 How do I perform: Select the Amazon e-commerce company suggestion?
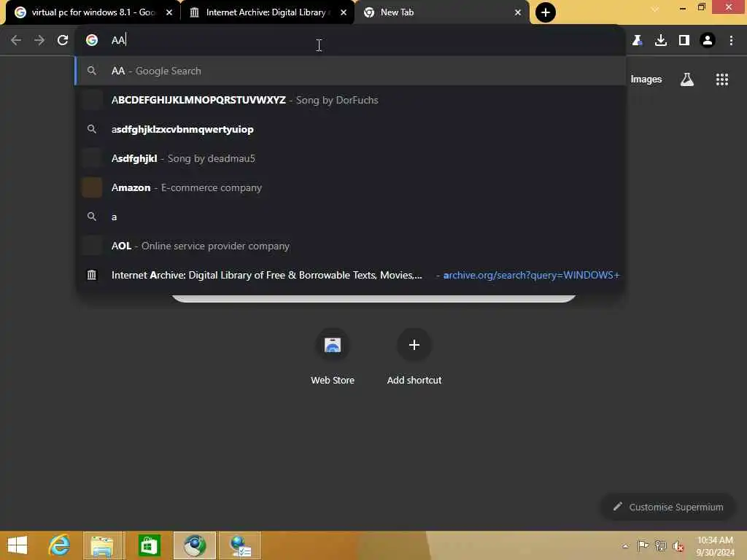[351, 187]
